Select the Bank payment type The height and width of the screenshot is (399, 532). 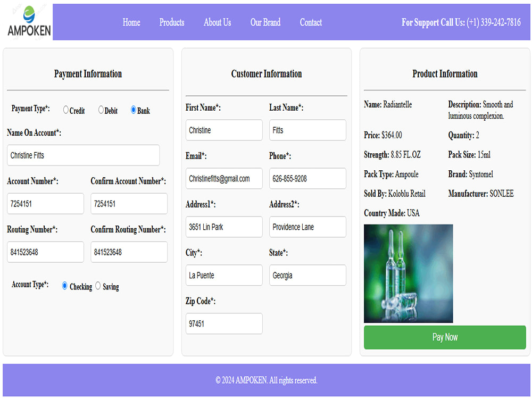[x=134, y=110]
